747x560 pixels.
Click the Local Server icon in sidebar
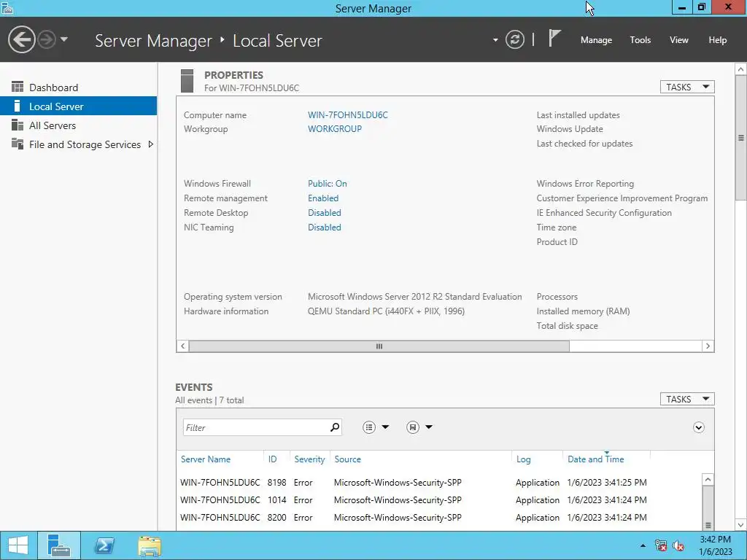click(x=18, y=106)
